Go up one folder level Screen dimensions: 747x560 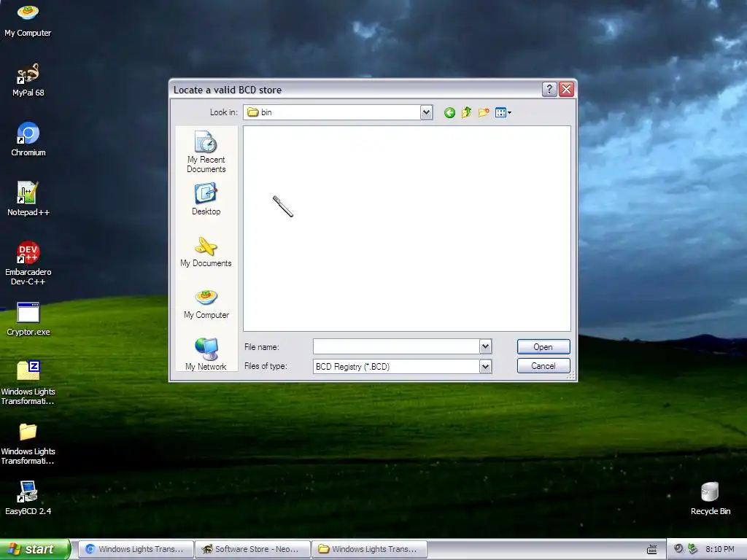coord(466,112)
